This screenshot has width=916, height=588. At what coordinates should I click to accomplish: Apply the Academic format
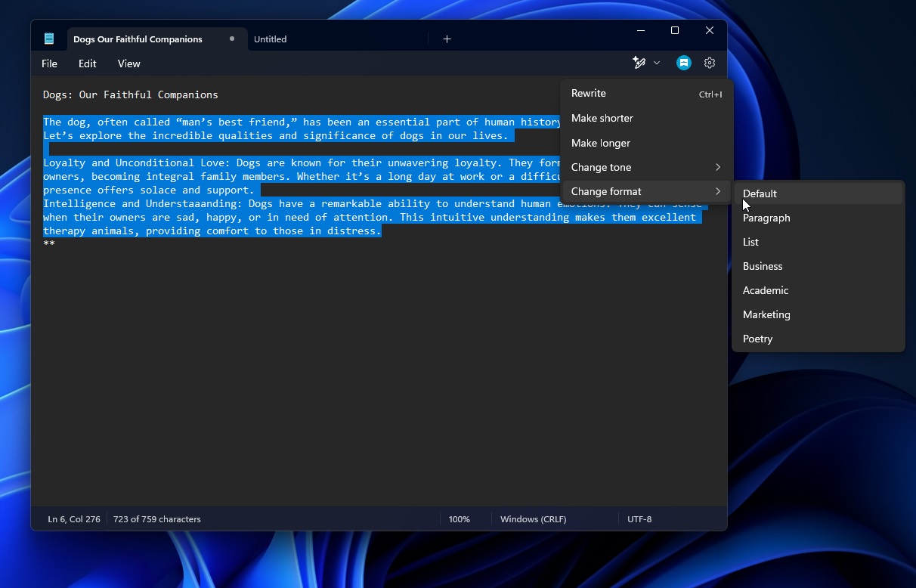pyautogui.click(x=766, y=290)
